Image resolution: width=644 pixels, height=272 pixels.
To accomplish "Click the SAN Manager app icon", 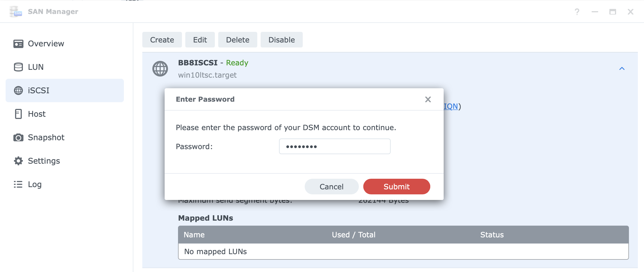I will pyautogui.click(x=16, y=12).
